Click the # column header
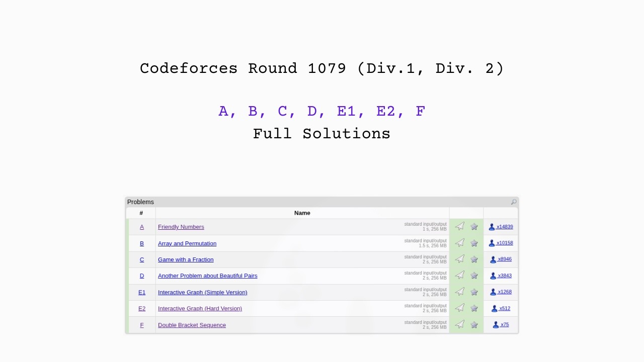This screenshot has width=644, height=362. click(141, 213)
